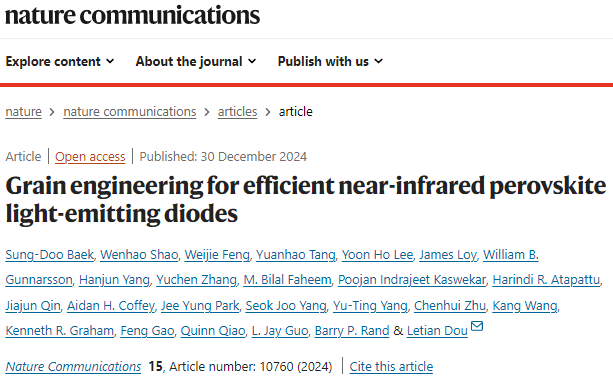Click the nature communications logo
The height and width of the screenshot is (380, 613).
point(132,16)
